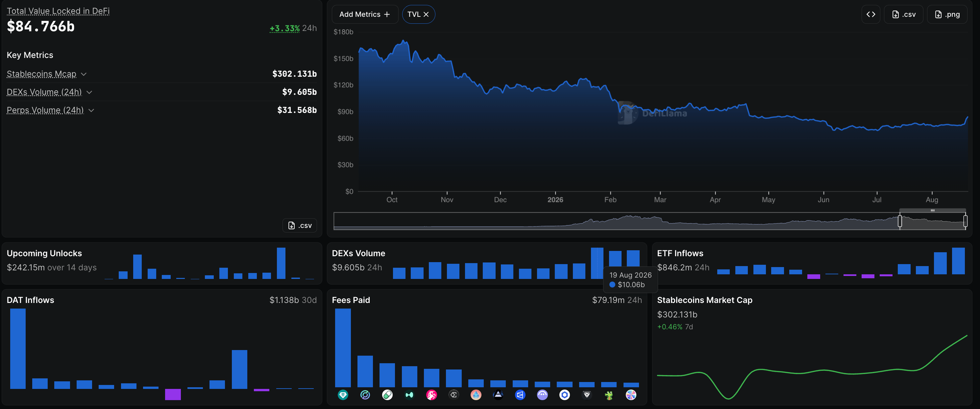The height and width of the screenshot is (409, 980).
Task: Click the Circle protocol icon in Fees Paid
Action: [365, 395]
